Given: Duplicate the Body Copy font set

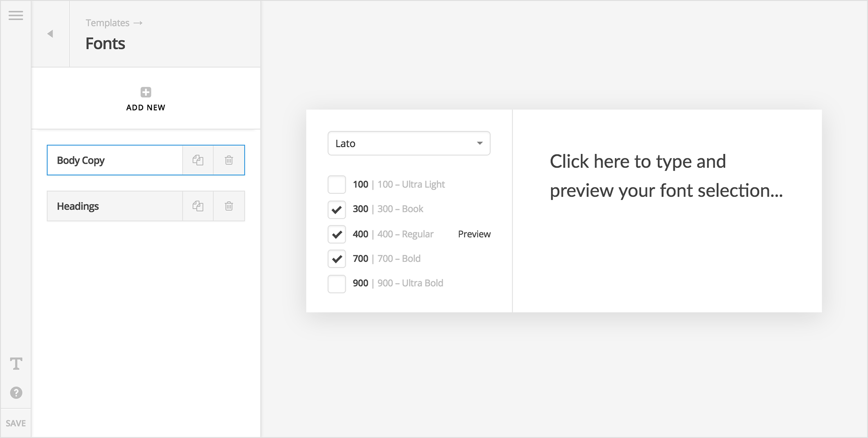Looking at the screenshot, I should (x=198, y=160).
